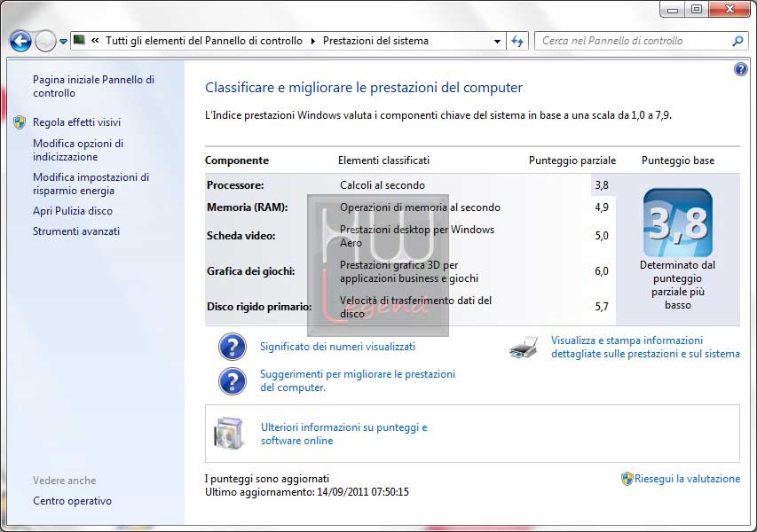Image resolution: width=757 pixels, height=532 pixels.
Task: Open 'Regola effetti visivi' link
Action: [76, 122]
